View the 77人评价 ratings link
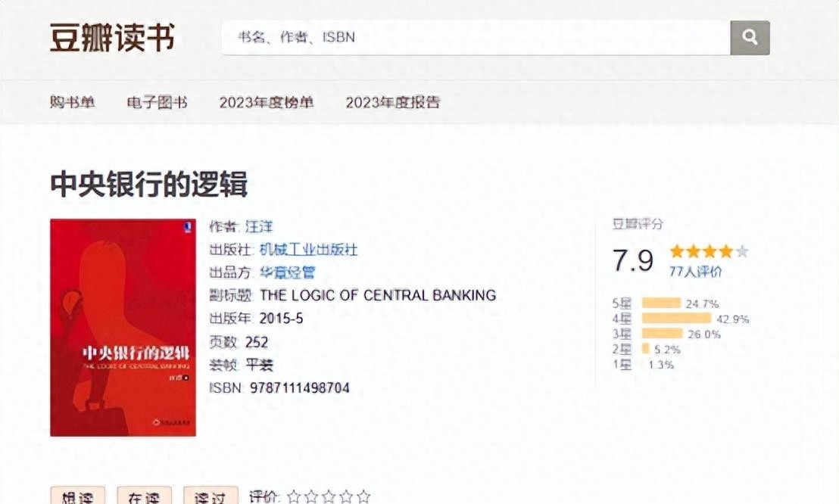Image resolution: width=839 pixels, height=504 pixels. [695, 271]
